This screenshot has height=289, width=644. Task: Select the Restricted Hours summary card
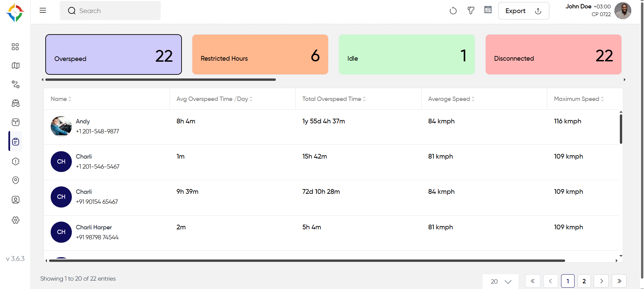pos(260,54)
